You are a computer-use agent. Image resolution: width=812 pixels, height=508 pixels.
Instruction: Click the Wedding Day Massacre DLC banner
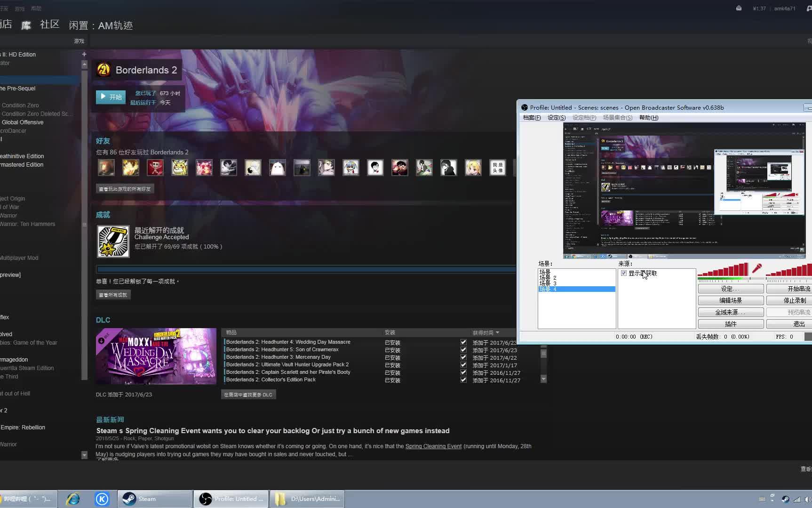(x=156, y=356)
